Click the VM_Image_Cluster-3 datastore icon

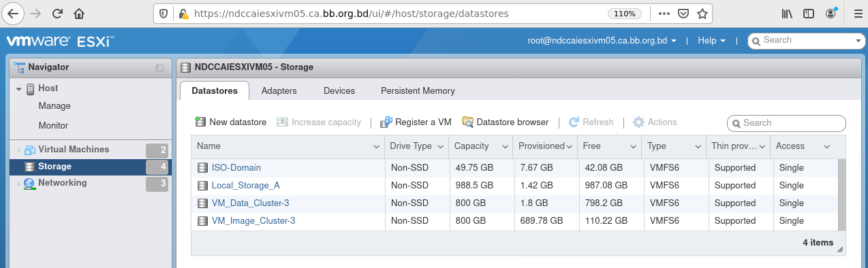(x=202, y=221)
